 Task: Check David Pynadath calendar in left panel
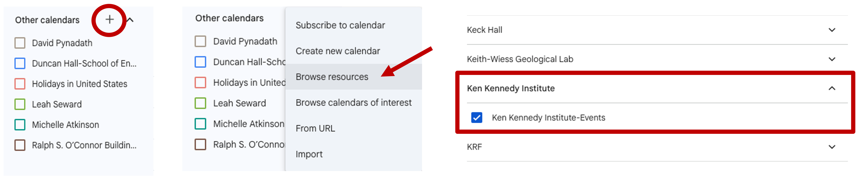pos(20,43)
